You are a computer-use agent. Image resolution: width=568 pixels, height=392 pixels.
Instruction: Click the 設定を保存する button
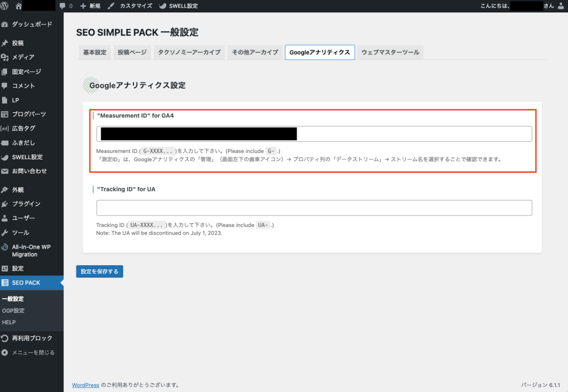99,271
